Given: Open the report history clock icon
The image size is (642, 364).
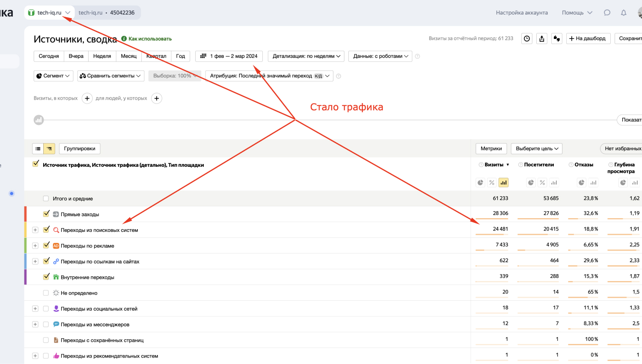Looking at the screenshot, I should click(x=527, y=38).
